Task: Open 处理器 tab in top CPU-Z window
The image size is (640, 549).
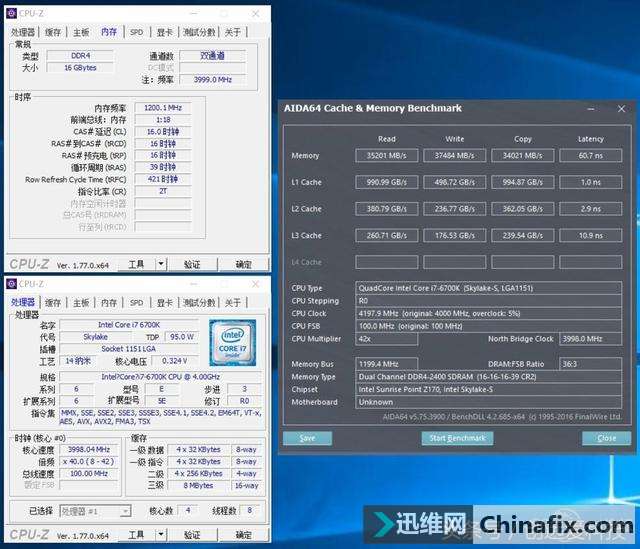Action: tap(23, 32)
